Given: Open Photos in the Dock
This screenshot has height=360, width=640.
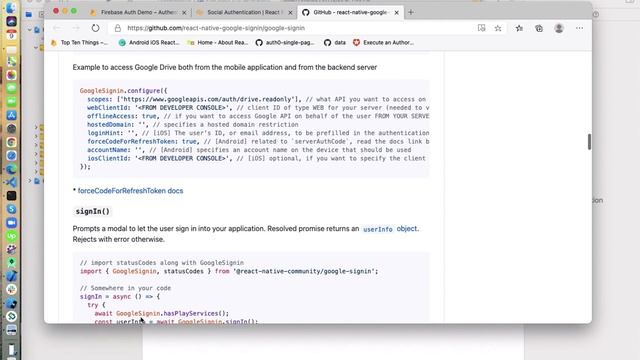Looking at the screenshot, I should tap(11, 75).
